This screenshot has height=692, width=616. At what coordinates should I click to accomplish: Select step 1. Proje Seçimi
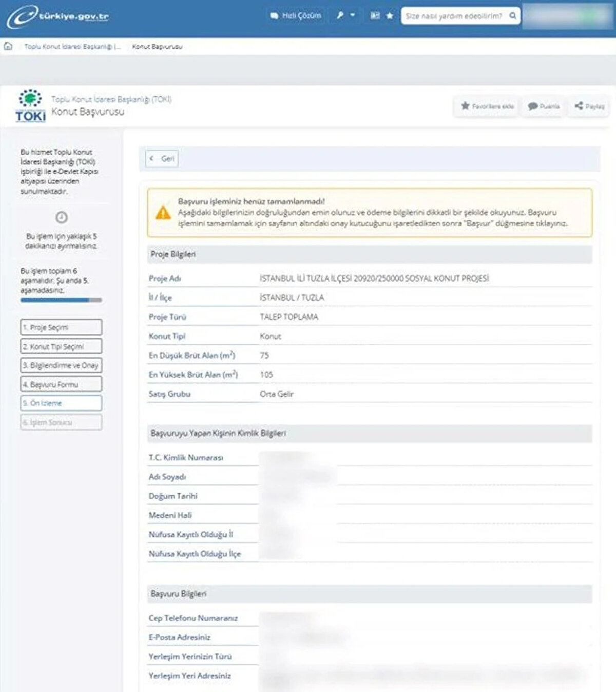click(x=61, y=327)
